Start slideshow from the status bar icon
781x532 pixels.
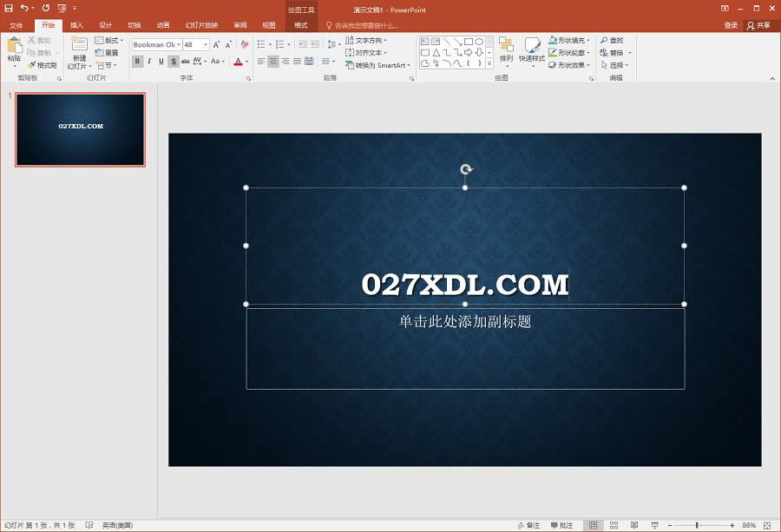[654, 525]
